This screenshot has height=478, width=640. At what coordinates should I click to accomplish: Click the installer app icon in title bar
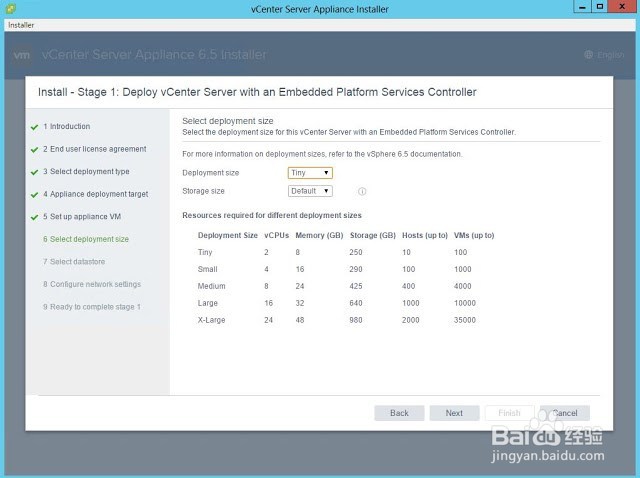pyautogui.click(x=11, y=8)
